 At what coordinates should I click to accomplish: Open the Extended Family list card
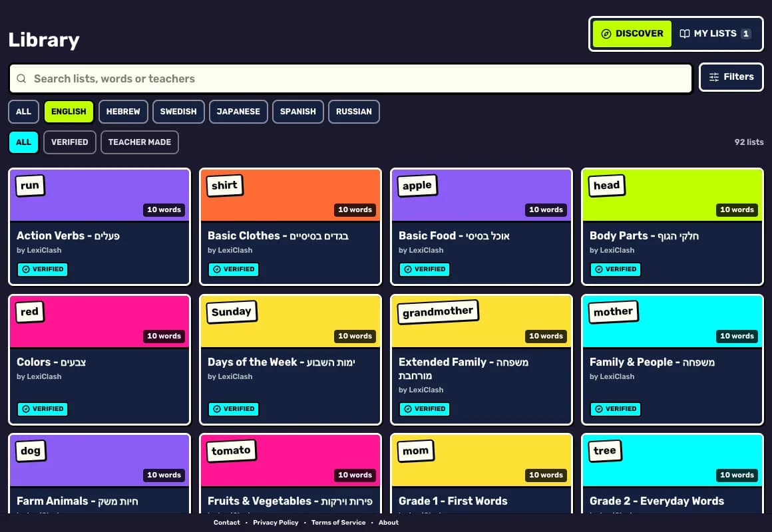(x=482, y=360)
